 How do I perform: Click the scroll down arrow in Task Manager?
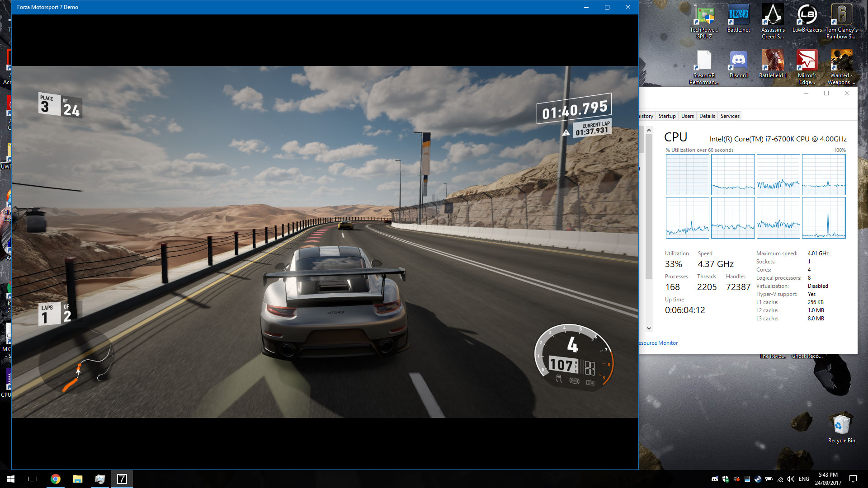coord(649,328)
